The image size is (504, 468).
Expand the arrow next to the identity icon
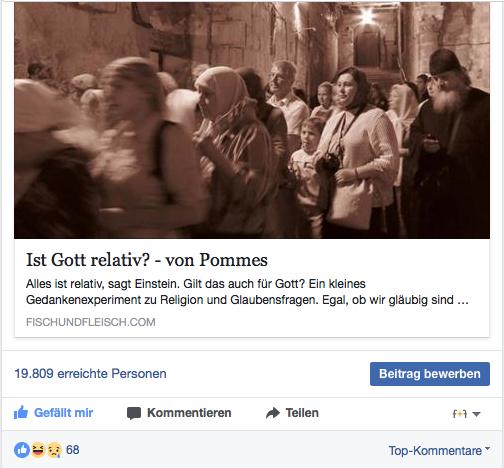tap(476, 414)
